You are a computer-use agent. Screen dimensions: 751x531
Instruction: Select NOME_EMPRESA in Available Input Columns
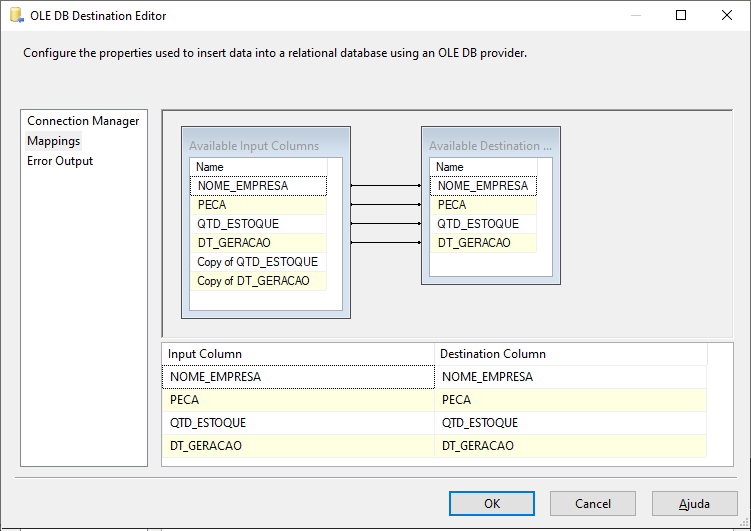coord(259,186)
